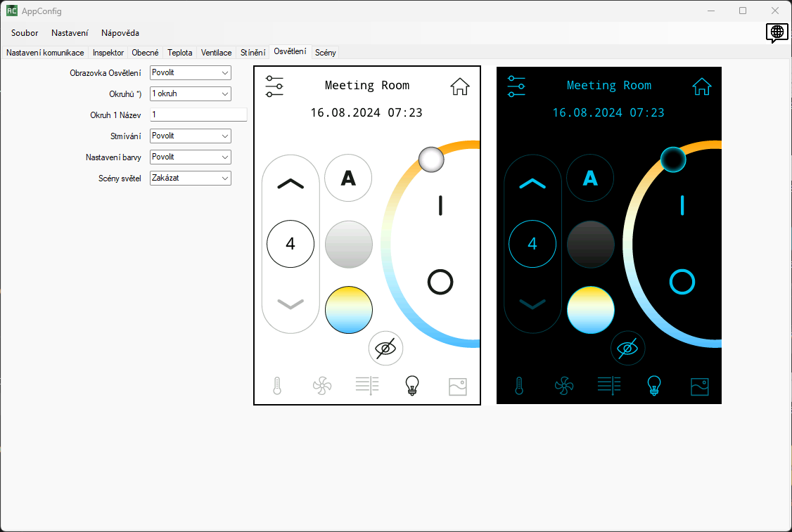Click the home icon in light preview
This screenshot has height=532, width=792.
(x=459, y=86)
